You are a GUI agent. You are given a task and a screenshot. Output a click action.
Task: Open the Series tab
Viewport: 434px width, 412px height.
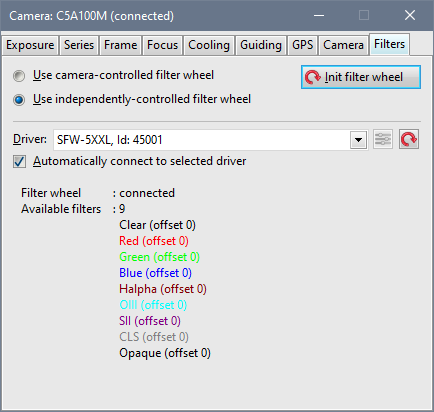(79, 45)
